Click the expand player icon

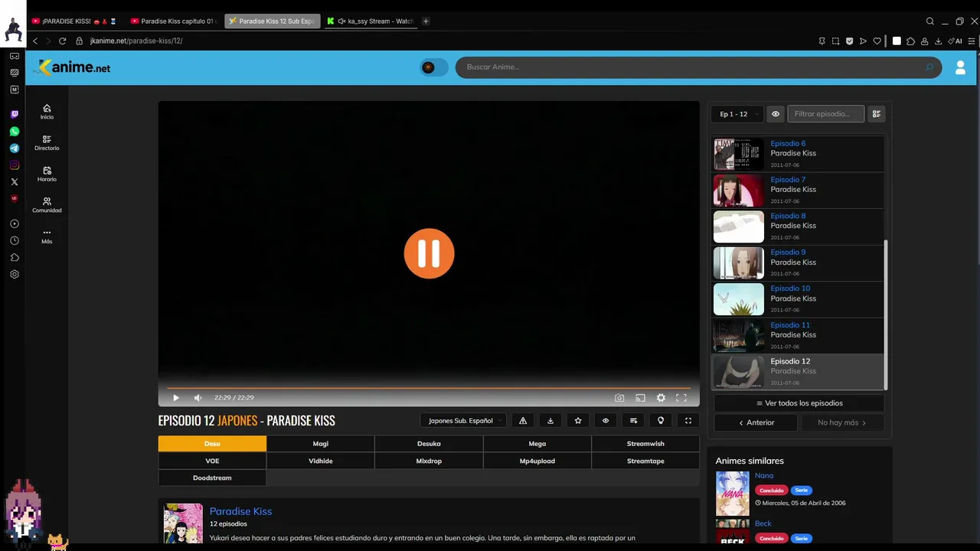688,420
